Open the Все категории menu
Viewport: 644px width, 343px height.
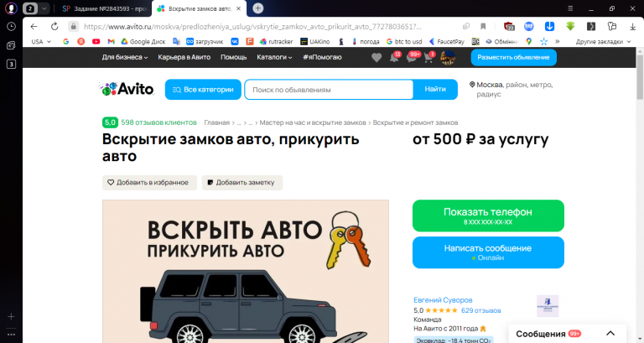(203, 90)
